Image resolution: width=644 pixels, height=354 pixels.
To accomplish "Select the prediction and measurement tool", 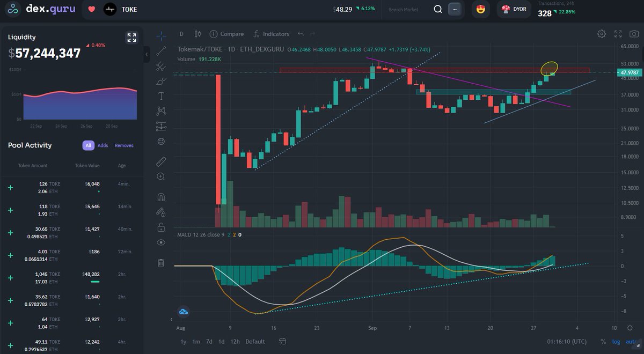I will point(161,127).
